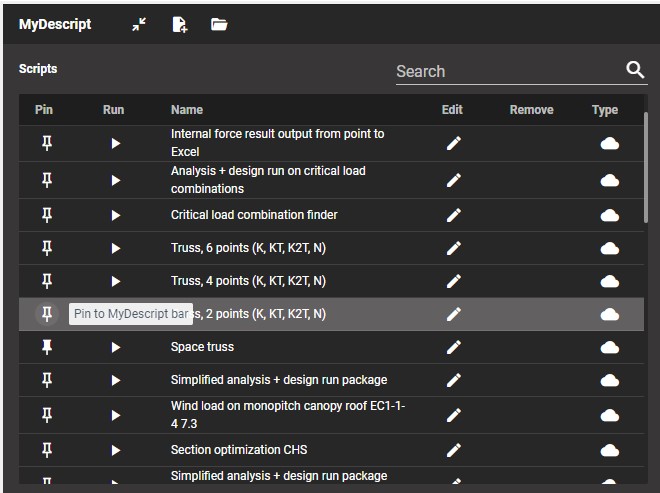Select 'Space truss' script name
The image size is (660, 493).
tap(202, 347)
